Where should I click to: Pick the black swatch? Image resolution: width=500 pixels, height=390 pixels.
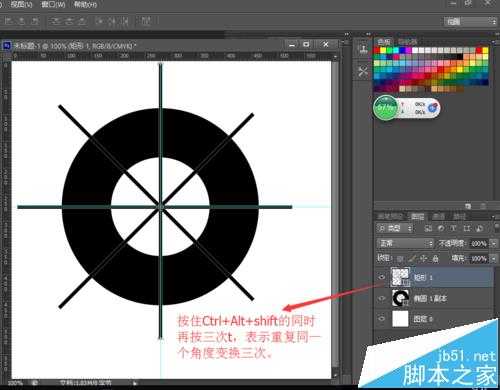(x=460, y=57)
